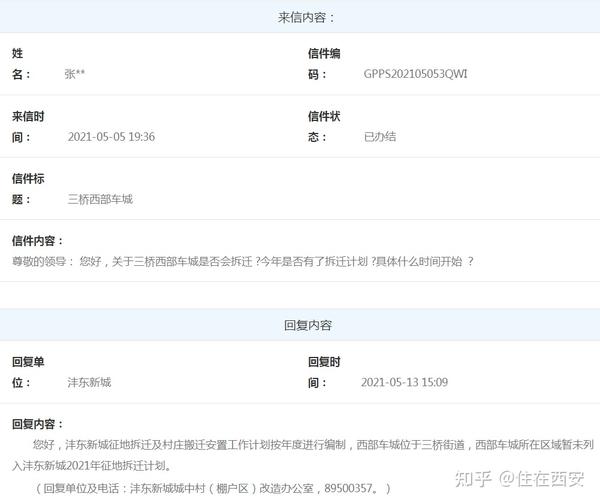
Task: Select the label 来信时间
Action: pyautogui.click(x=28, y=126)
